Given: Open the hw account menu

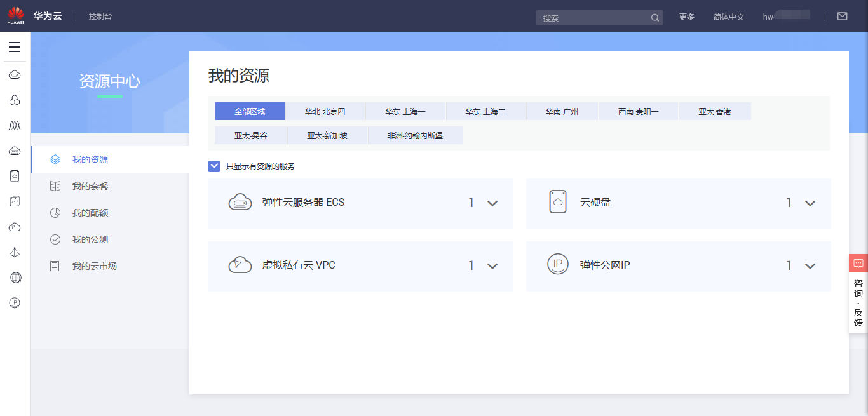Looking at the screenshot, I should (x=787, y=17).
